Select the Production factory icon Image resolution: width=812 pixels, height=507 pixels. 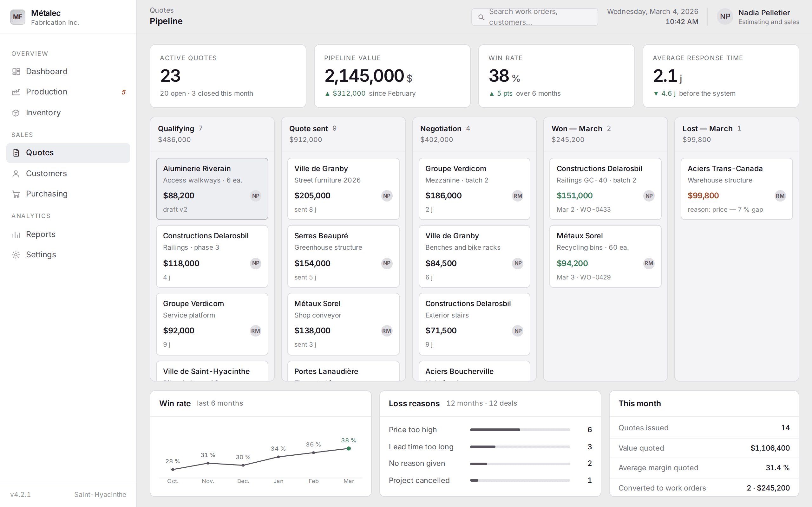pyautogui.click(x=16, y=92)
